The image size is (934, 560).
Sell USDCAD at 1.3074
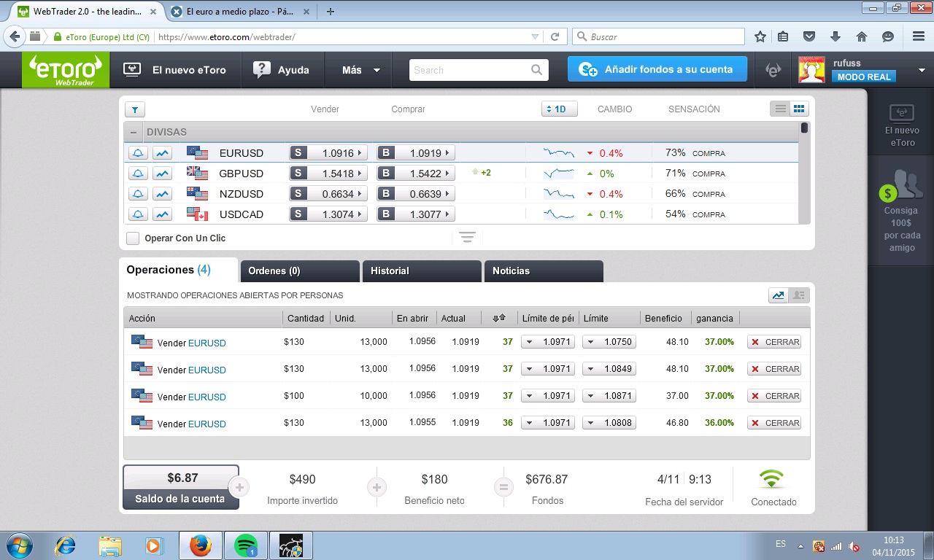pos(329,214)
